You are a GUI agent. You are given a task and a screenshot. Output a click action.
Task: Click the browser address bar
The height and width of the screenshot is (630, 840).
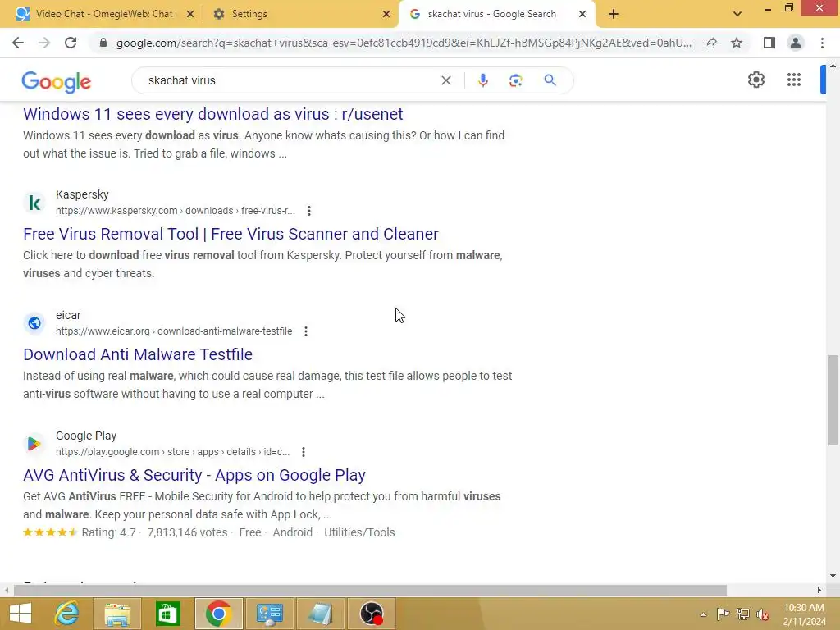tap(404, 43)
